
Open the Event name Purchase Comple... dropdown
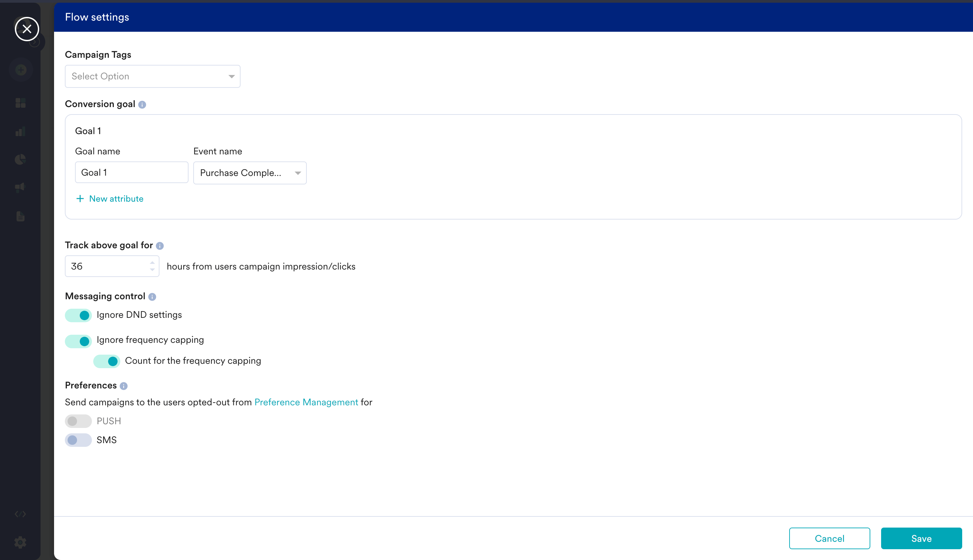(x=250, y=173)
